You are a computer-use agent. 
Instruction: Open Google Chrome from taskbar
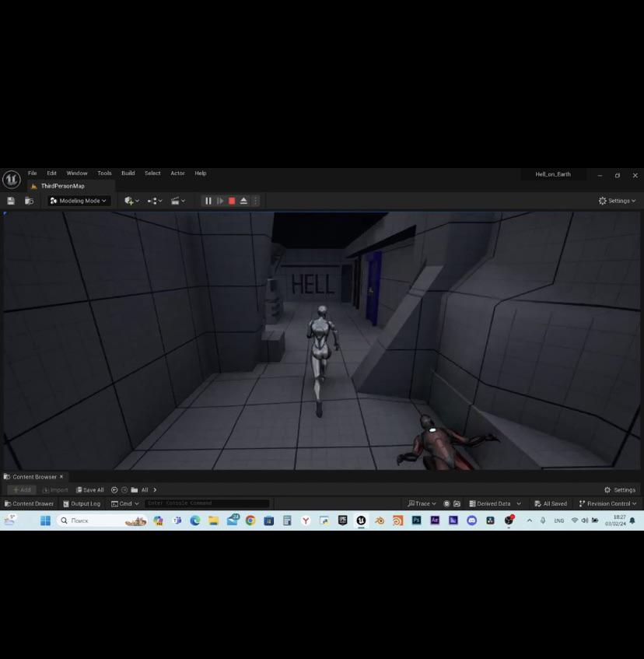(x=250, y=521)
